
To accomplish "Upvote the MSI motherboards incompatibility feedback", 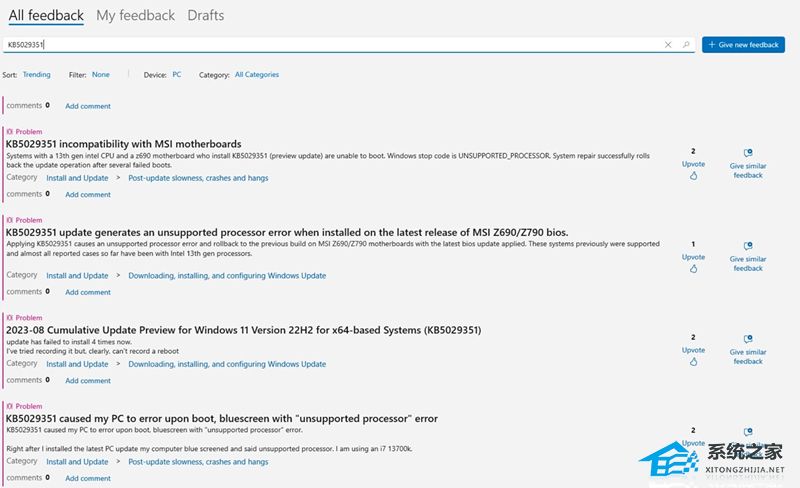I will (693, 175).
